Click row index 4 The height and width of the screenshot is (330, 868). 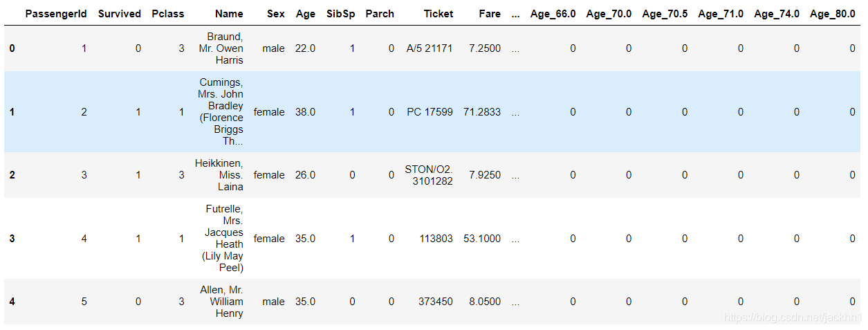[12, 302]
